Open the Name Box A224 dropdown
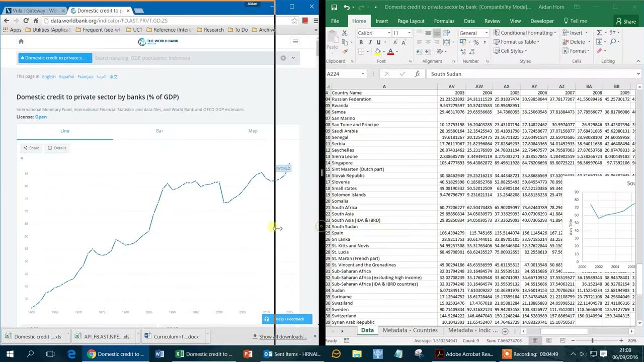This screenshot has width=644, height=362. pyautogui.click(x=362, y=74)
